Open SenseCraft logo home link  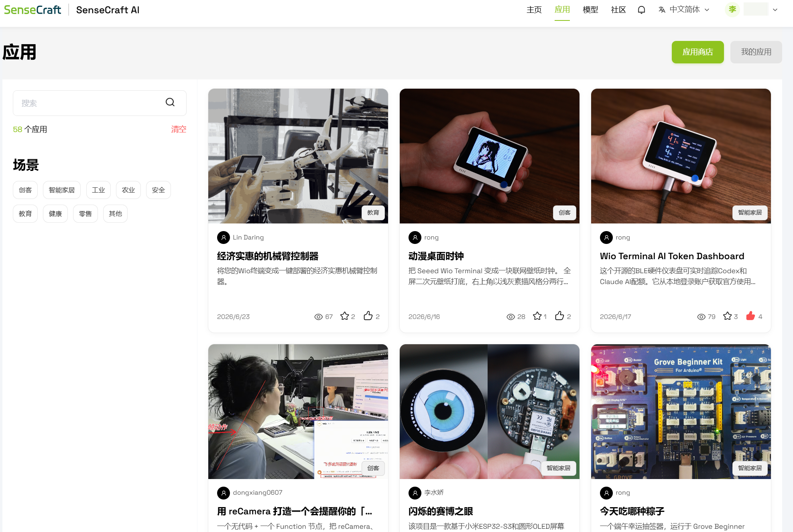point(33,10)
